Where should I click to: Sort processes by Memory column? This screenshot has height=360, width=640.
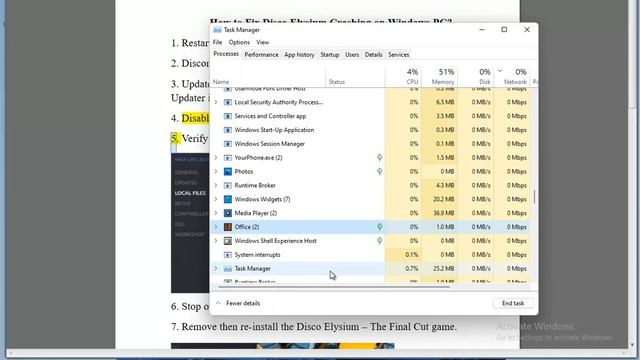[439, 76]
